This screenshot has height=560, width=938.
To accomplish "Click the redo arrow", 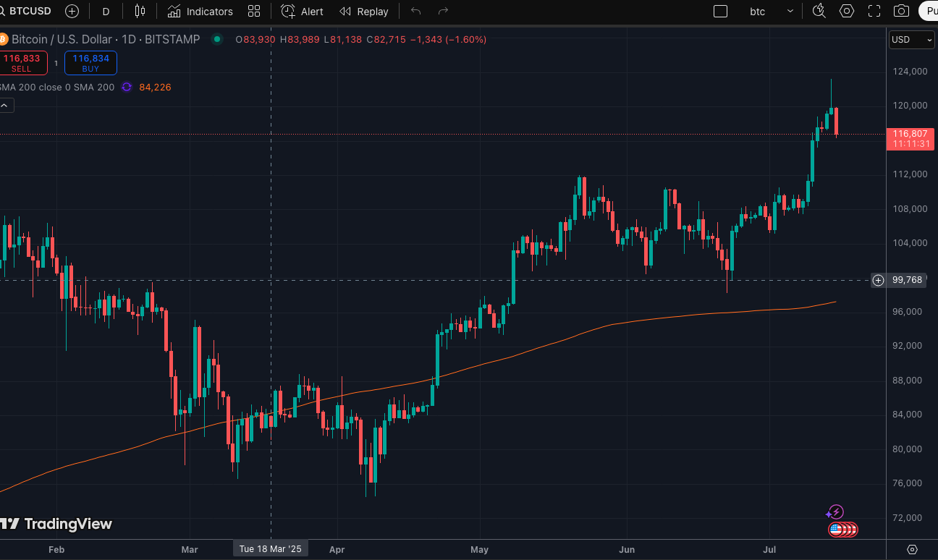I will tap(444, 11).
